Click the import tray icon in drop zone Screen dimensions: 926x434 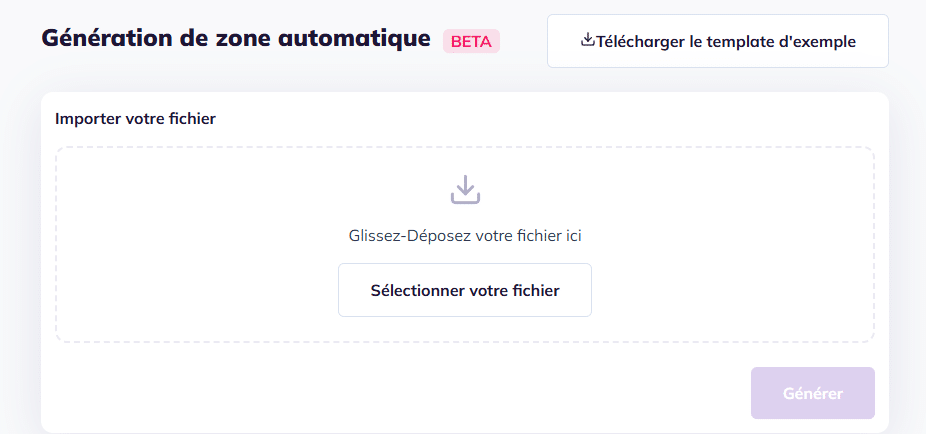(465, 189)
